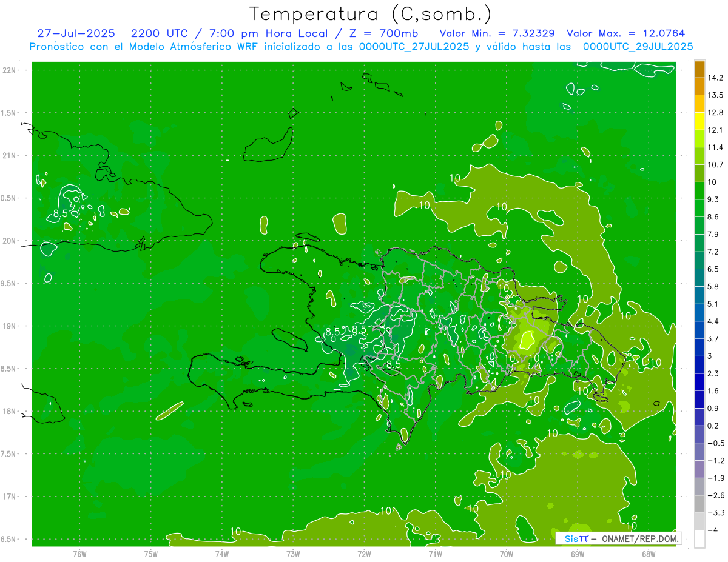728x562 pixels.
Task: Click the '18N' latitude axis label
Action: click(x=10, y=412)
